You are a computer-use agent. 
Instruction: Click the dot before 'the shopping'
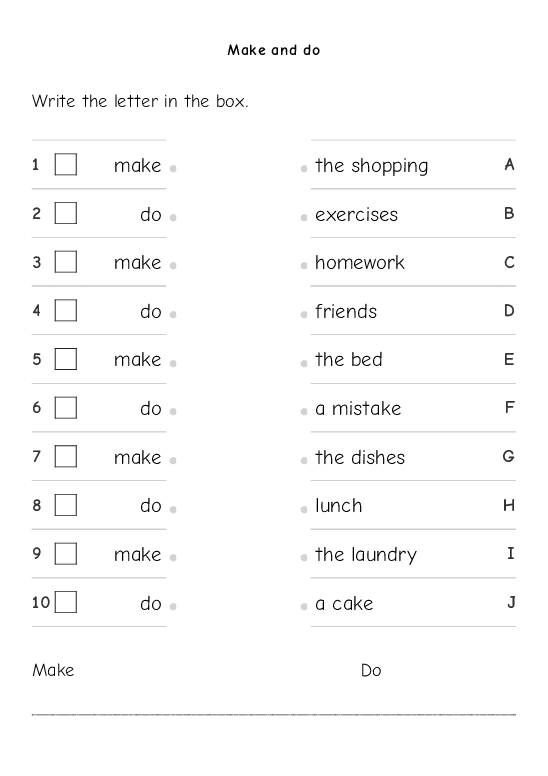pyautogui.click(x=304, y=169)
